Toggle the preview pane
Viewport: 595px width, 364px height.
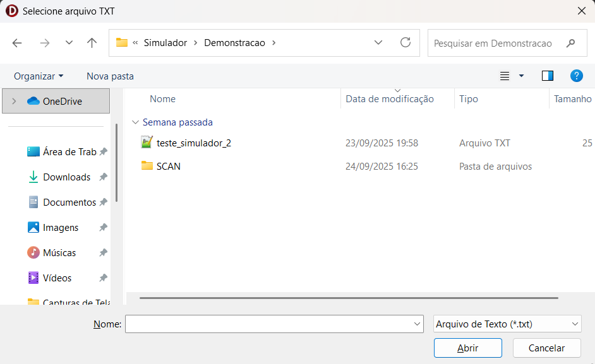[547, 76]
